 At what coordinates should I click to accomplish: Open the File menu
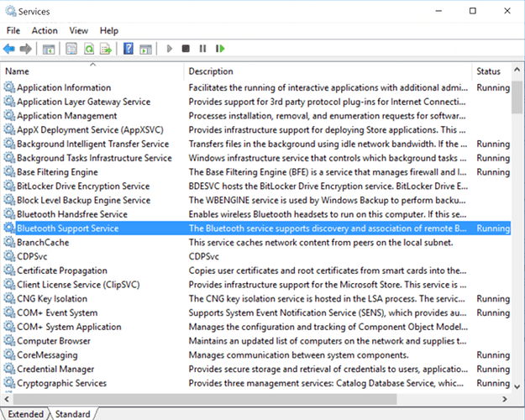pyautogui.click(x=13, y=30)
